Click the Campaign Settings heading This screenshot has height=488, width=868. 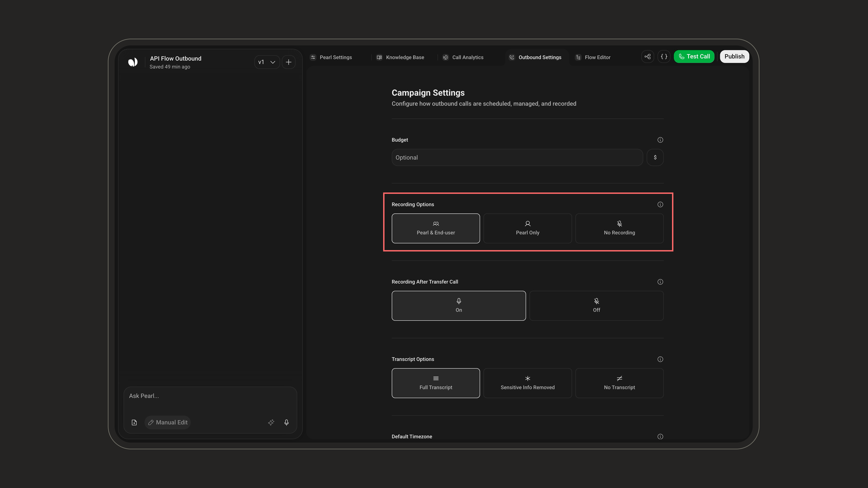click(x=428, y=93)
